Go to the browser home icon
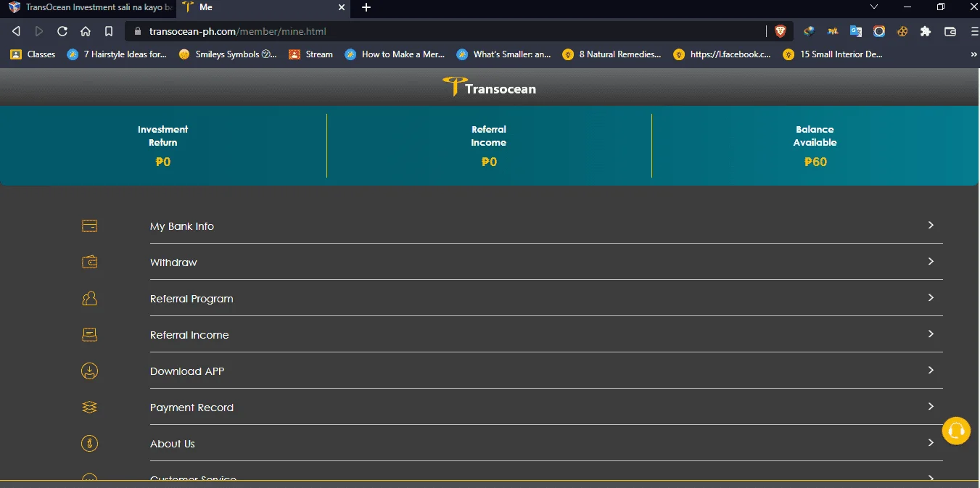 pyautogui.click(x=86, y=31)
